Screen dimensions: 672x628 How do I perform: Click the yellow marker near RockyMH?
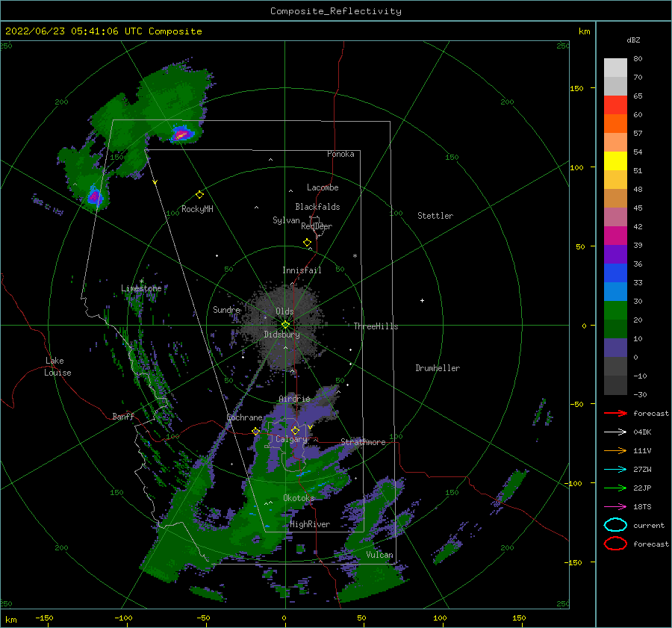[199, 195]
